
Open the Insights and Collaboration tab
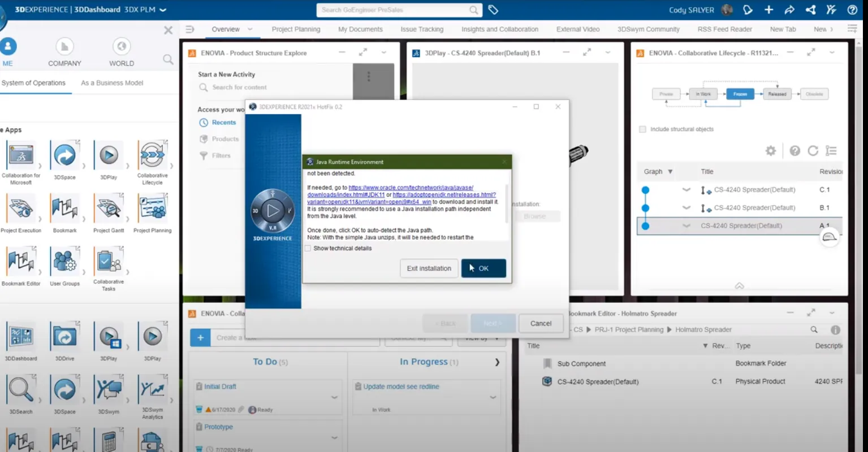[x=499, y=29]
